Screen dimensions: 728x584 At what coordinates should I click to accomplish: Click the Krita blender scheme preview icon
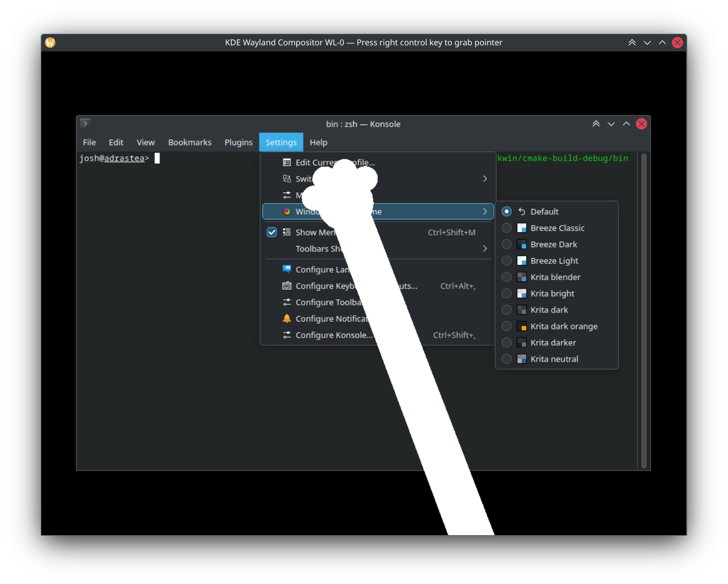coord(522,277)
